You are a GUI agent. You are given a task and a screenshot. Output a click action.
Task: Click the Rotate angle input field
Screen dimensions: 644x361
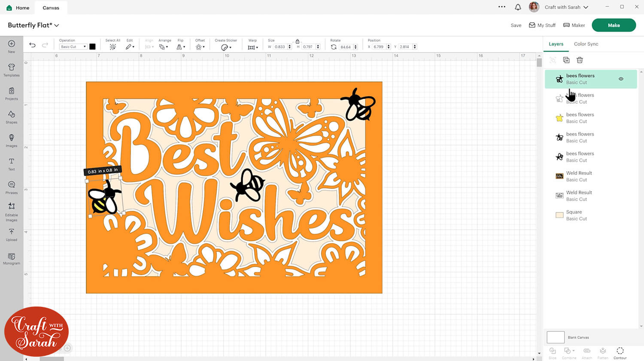coord(346,47)
